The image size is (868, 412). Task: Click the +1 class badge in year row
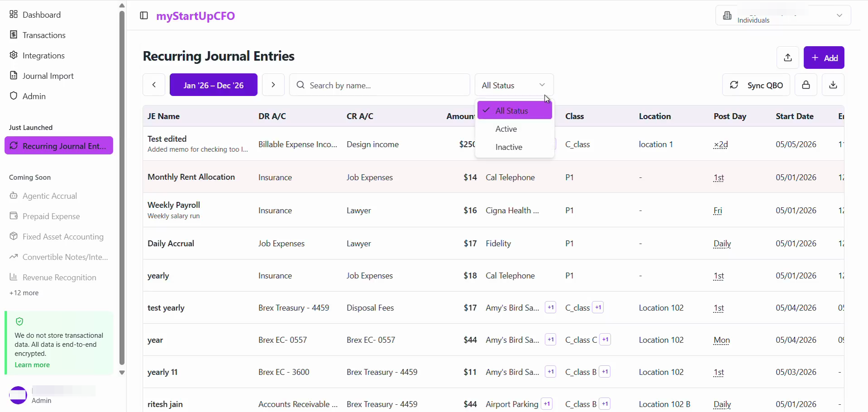[x=605, y=340]
